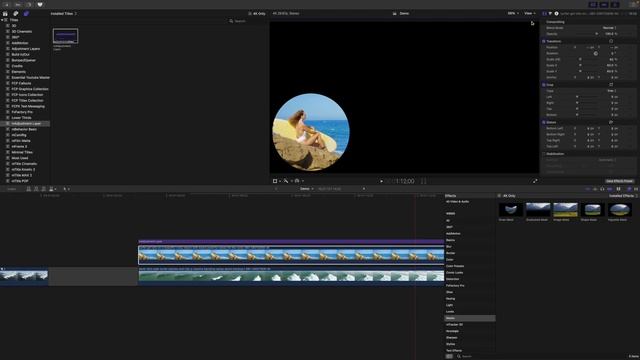
Task: Open the Clip Appearance options
Action: coord(619,189)
